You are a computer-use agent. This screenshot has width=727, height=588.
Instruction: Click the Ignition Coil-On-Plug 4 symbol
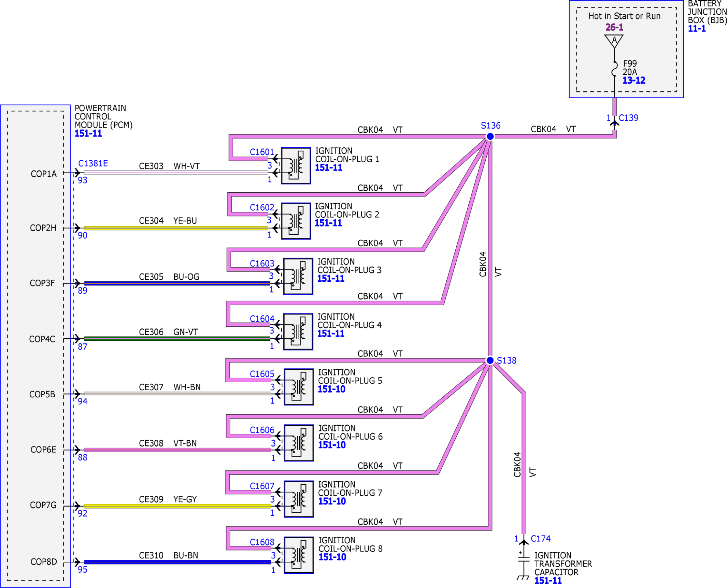298,332
